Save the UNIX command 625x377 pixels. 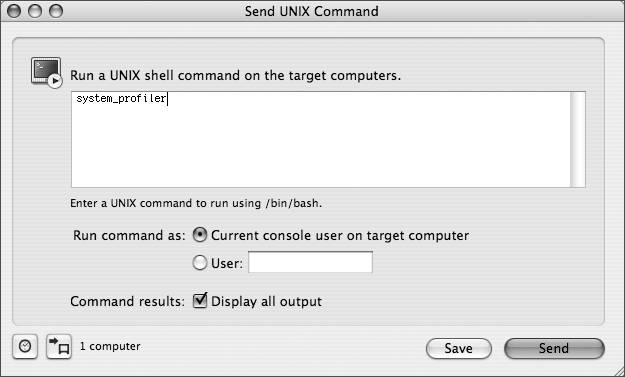pos(458,348)
